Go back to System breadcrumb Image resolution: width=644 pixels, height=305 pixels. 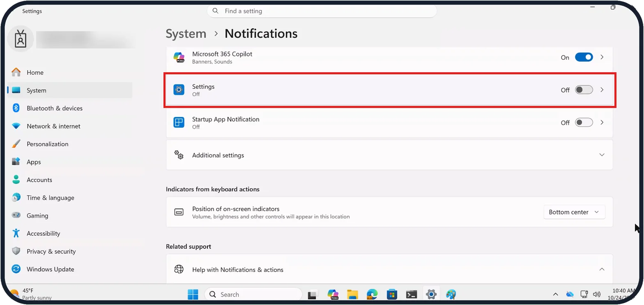(x=186, y=34)
